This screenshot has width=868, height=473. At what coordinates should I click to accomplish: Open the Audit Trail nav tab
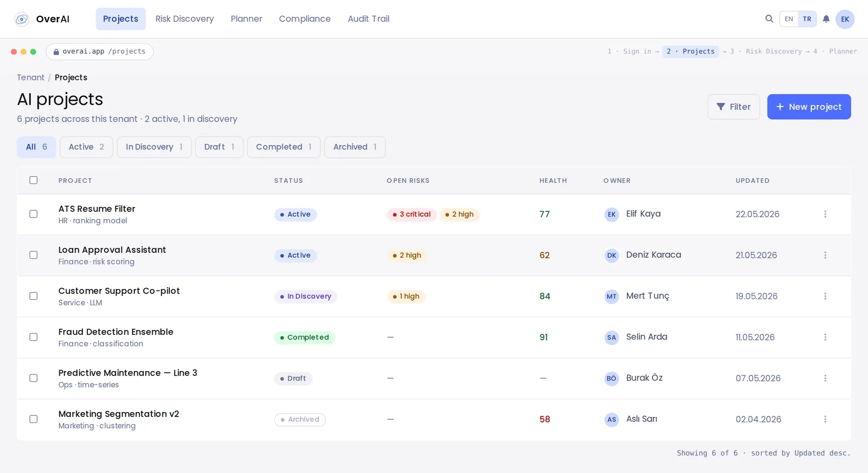pyautogui.click(x=368, y=19)
